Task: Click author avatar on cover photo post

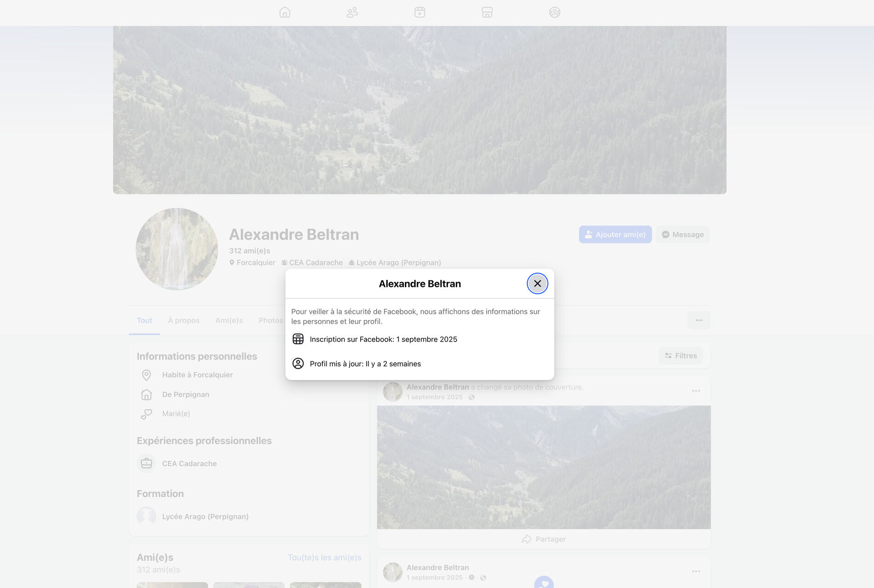Action: click(393, 392)
